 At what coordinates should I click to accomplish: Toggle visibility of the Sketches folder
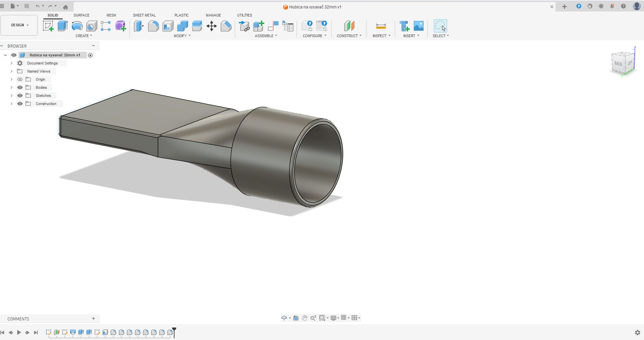coord(20,96)
